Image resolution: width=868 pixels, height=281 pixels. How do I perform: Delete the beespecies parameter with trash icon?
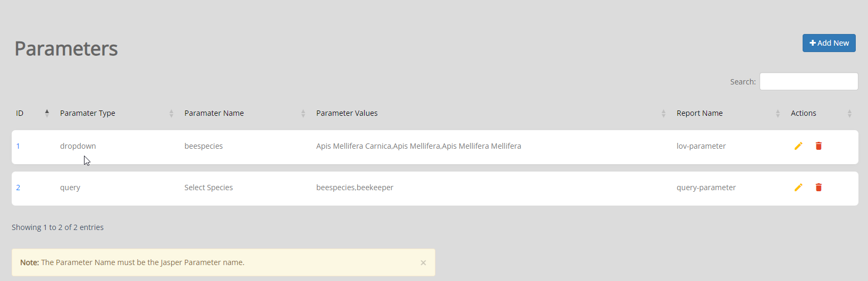(819, 146)
